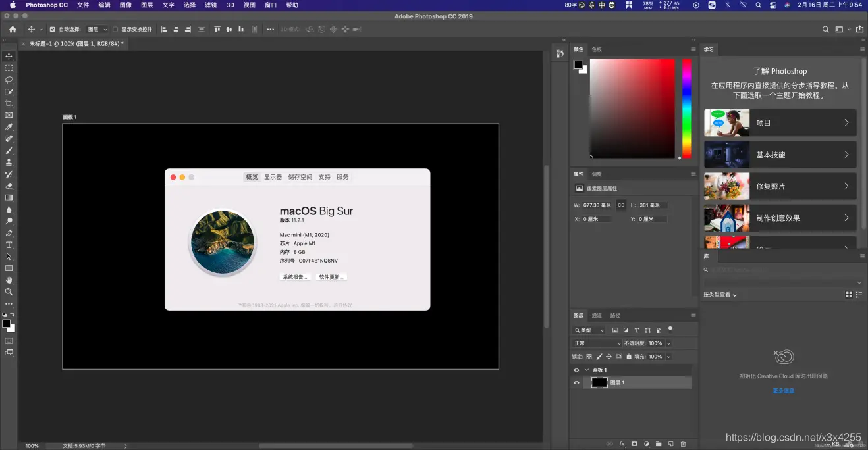Click the Home icon in options bar
Image resolution: width=868 pixels, height=450 pixels.
click(x=13, y=30)
